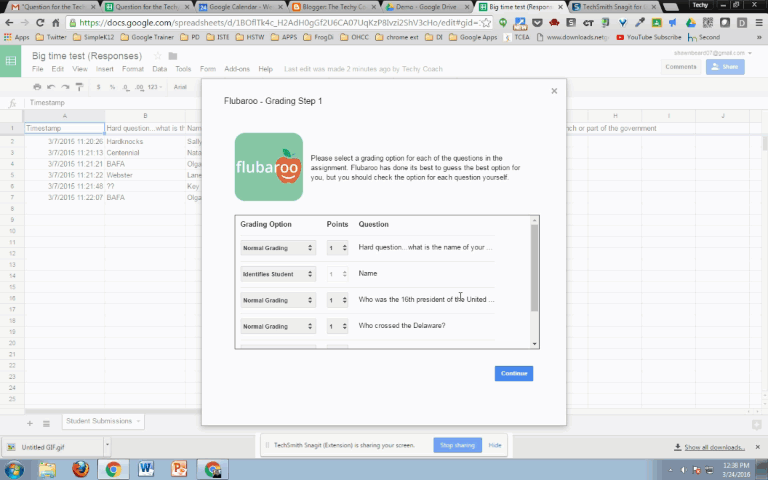Click the Flubaroo apple logo
This screenshot has width=768, height=480.
click(x=268, y=167)
